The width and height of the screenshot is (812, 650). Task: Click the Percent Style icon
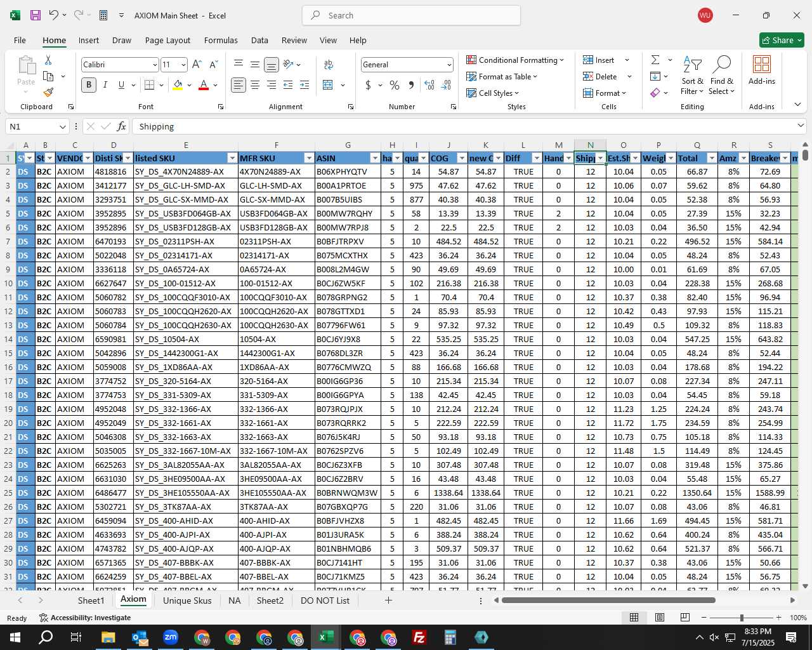(x=395, y=85)
